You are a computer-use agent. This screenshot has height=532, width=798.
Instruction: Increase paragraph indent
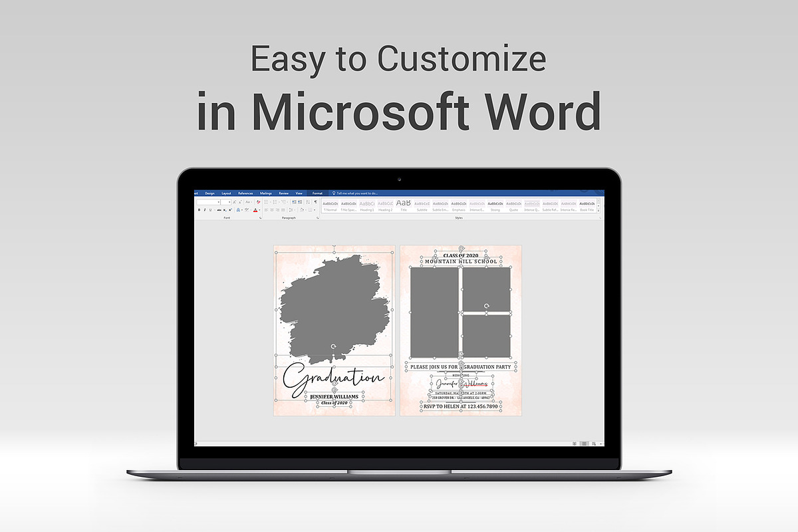coord(299,202)
